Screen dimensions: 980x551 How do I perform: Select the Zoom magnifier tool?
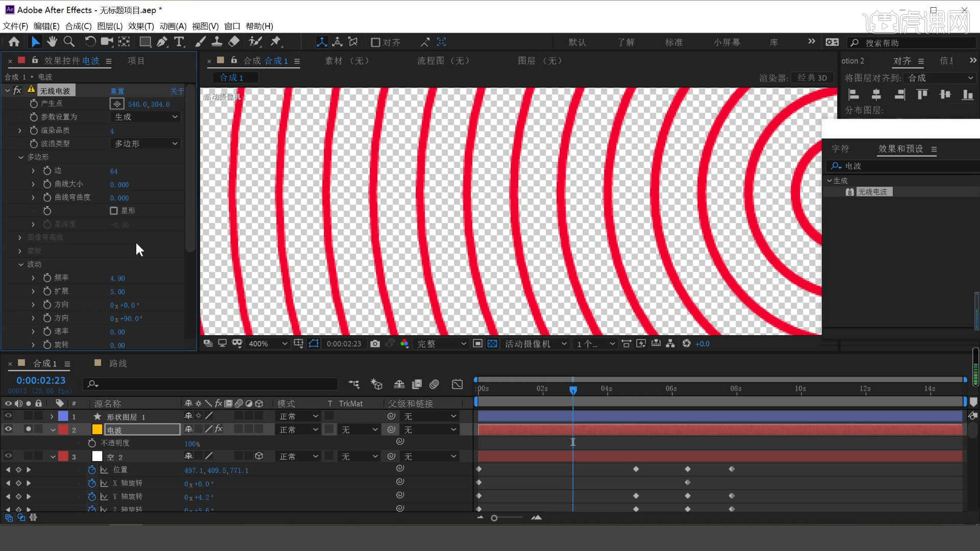[x=69, y=42]
